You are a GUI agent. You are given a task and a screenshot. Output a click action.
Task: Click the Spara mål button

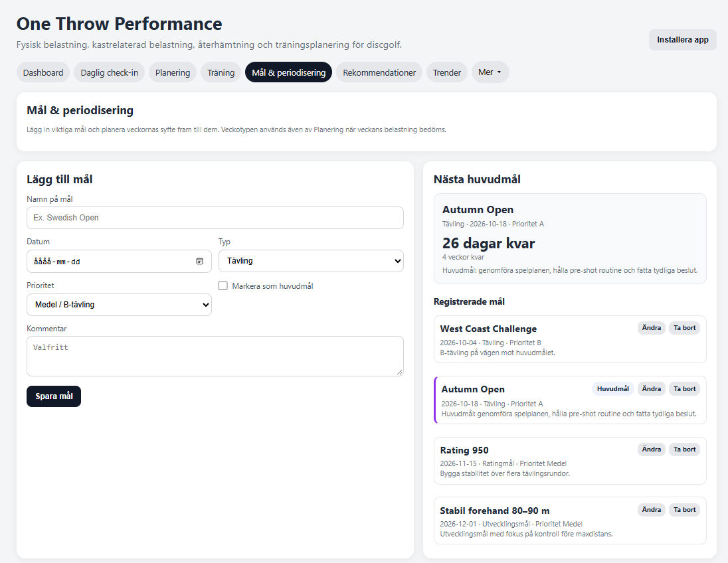54,396
